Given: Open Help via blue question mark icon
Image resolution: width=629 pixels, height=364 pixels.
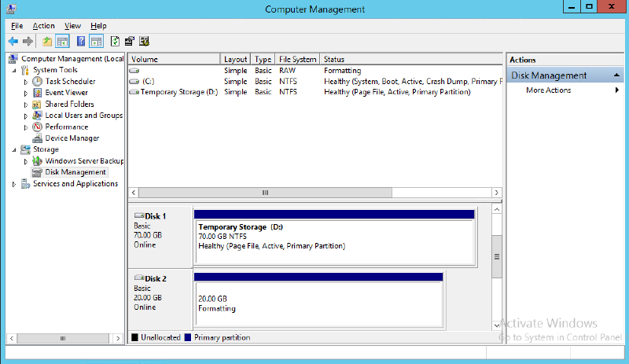Looking at the screenshot, I should coord(81,41).
